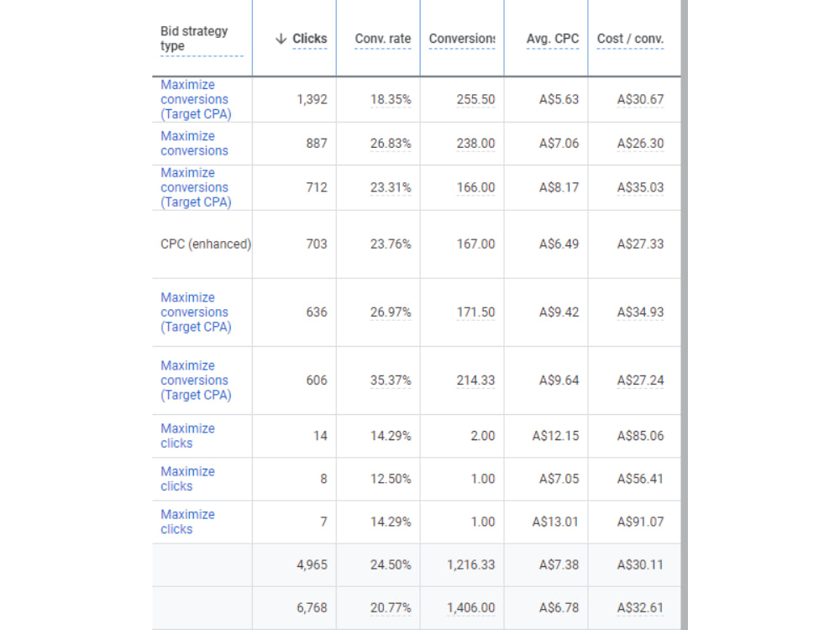Image resolution: width=840 pixels, height=630 pixels.
Task: Sort table by Clicks column header
Action: [x=310, y=39]
